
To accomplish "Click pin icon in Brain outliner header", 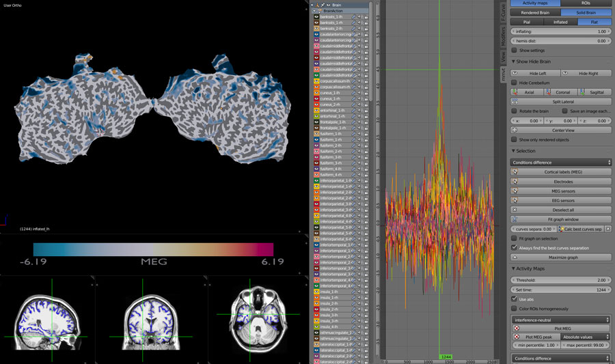I will [x=323, y=5].
